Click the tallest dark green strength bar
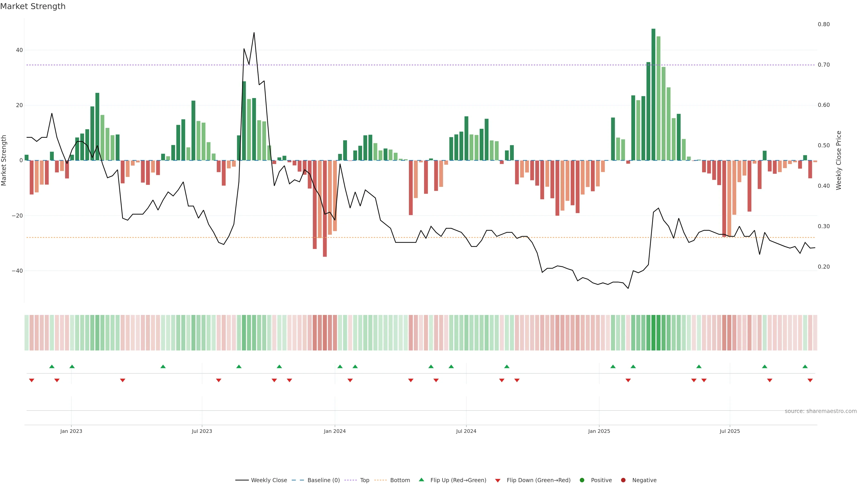 coord(653,94)
